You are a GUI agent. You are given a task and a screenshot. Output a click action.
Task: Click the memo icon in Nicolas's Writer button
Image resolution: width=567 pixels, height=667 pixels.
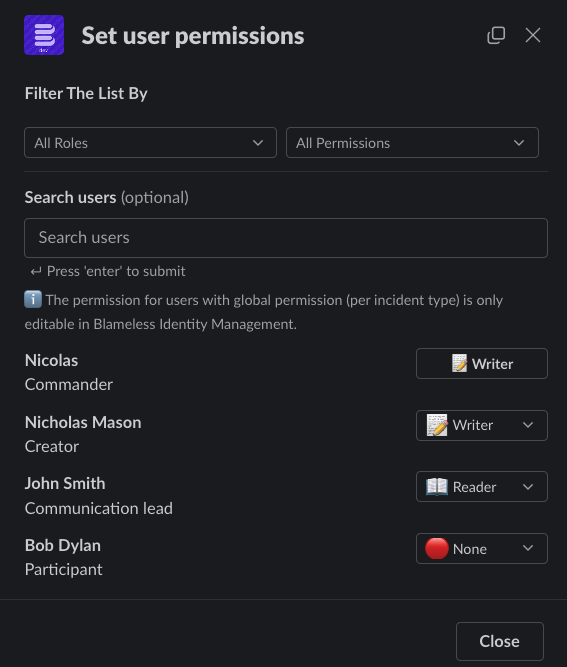459,363
